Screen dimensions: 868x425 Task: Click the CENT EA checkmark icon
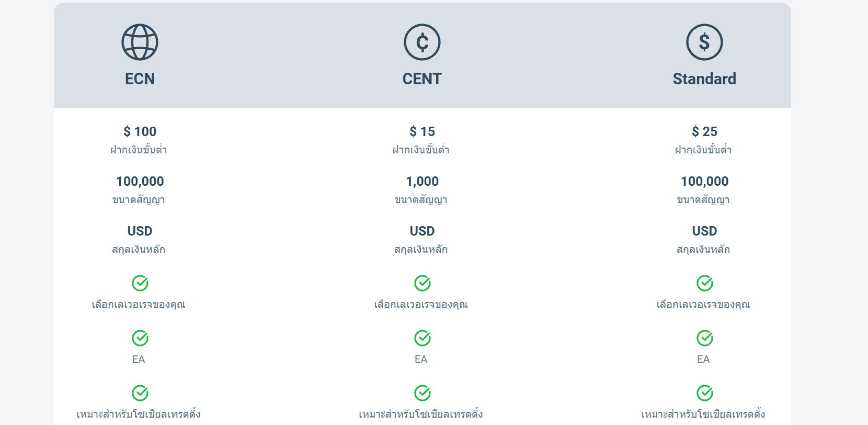422,338
